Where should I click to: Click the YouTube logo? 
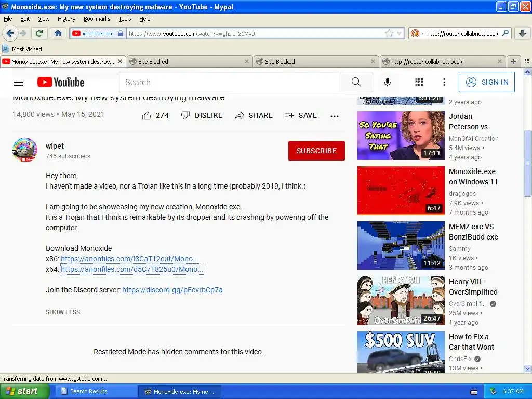coord(61,82)
